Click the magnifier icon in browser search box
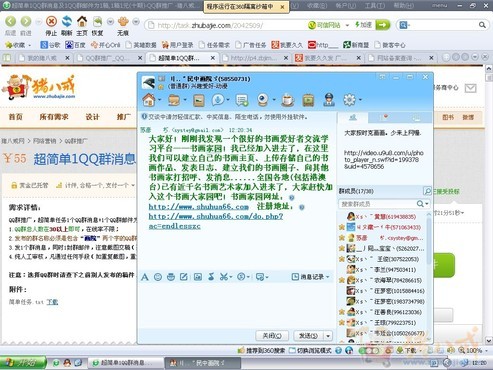Screen dimensions: 493x370 [x=482, y=25]
